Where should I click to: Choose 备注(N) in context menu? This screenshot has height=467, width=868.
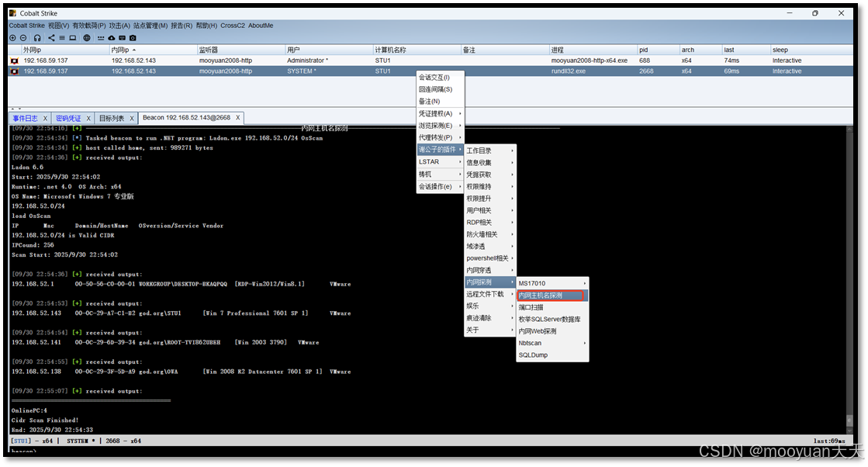coord(440,102)
